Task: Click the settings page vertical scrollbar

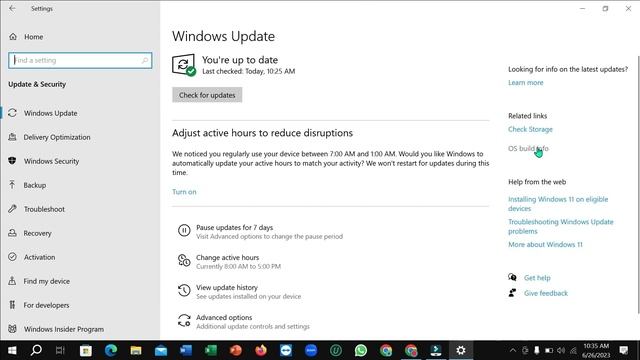Action: pos(638,184)
